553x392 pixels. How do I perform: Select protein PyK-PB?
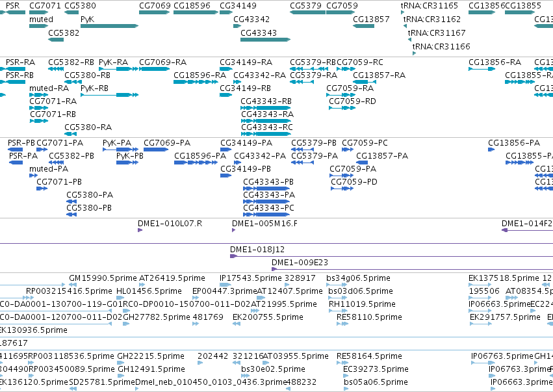click(x=127, y=163)
